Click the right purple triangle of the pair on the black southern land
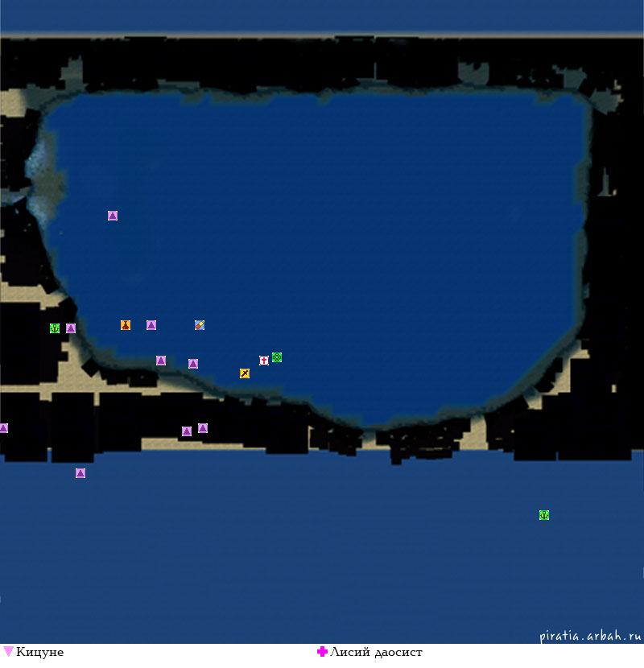The image size is (644, 668). point(203,427)
